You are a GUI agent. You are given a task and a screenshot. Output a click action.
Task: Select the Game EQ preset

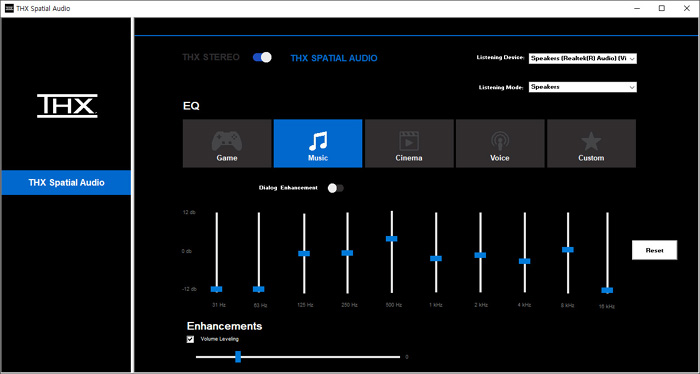(227, 143)
